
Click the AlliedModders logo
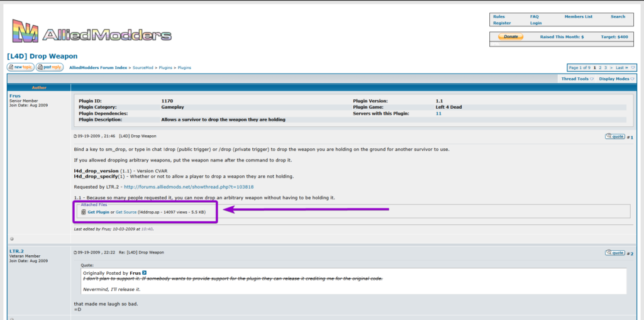[92, 31]
